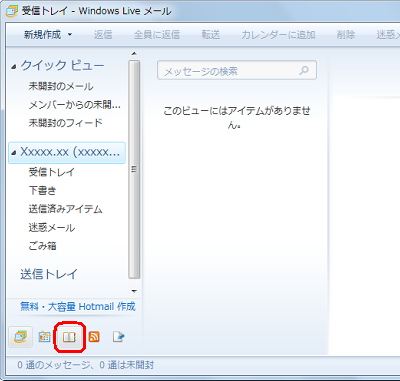Click the 削除 toolbar button
The width and height of the screenshot is (400, 381).
tap(346, 34)
